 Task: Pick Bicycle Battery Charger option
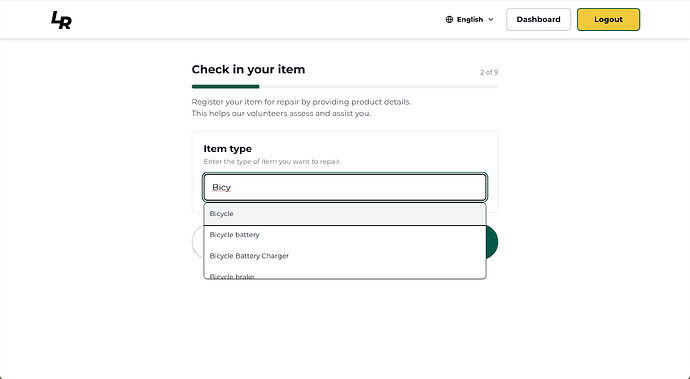[345, 256]
